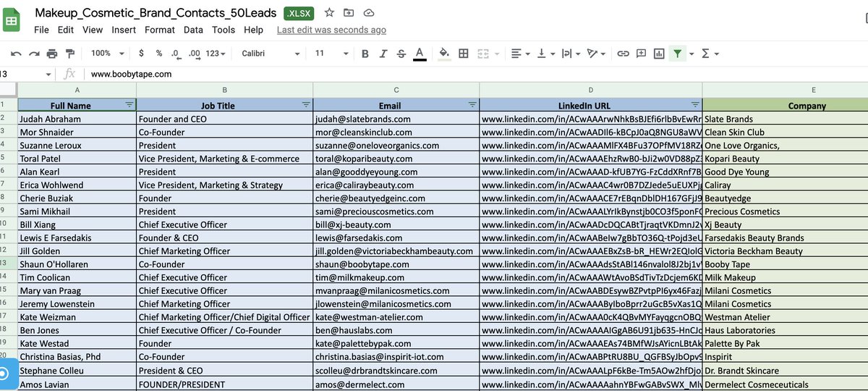Select the cell 'Chief Marketing Officer/Chief Digital Officer'

(224, 317)
